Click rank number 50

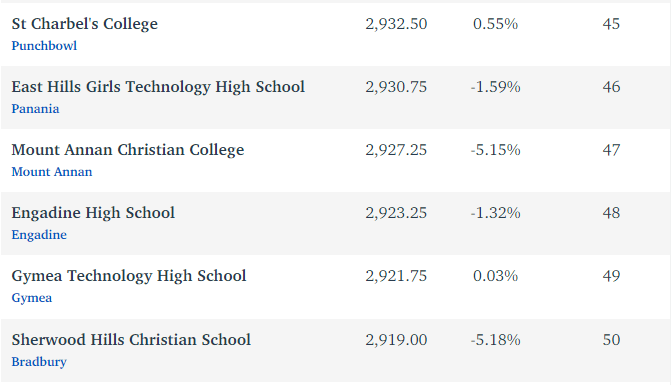click(611, 340)
